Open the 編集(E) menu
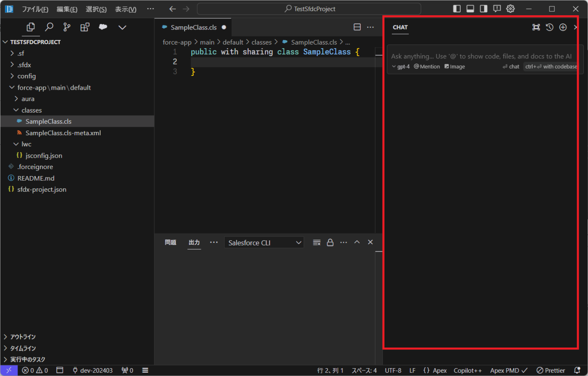 (x=67, y=9)
